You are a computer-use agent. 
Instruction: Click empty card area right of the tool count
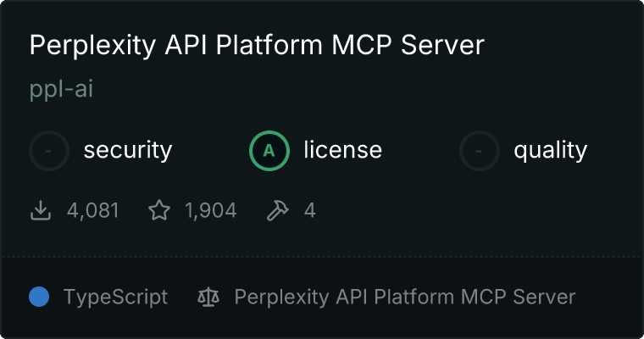pos(475,210)
